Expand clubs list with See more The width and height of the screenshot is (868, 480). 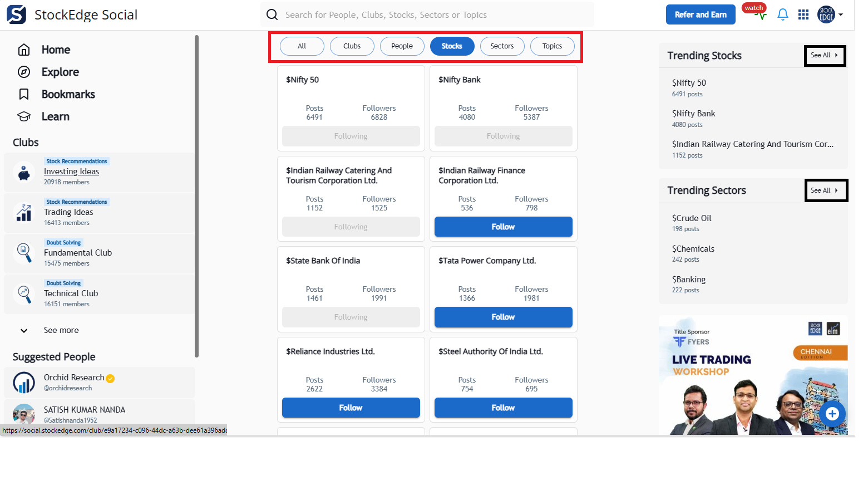[61, 330]
